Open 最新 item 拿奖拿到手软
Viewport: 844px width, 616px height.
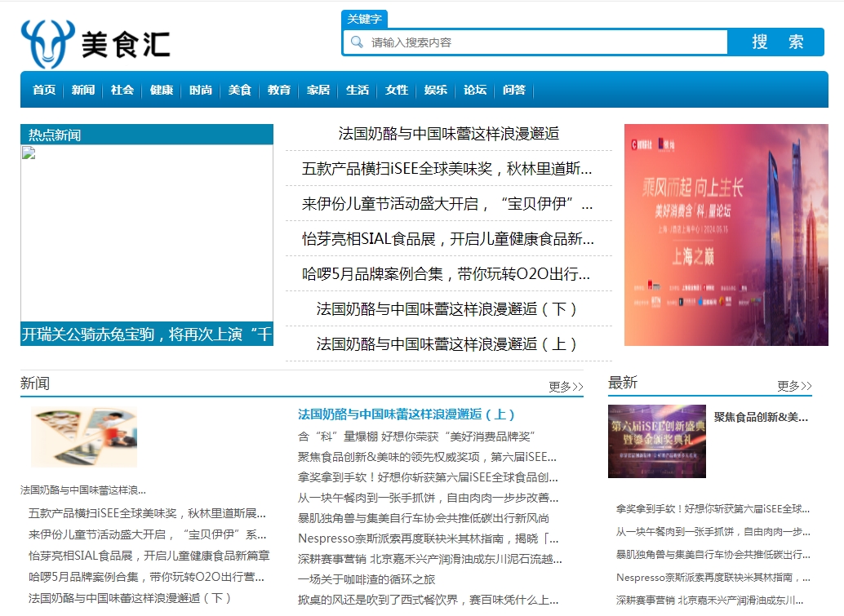tap(713, 508)
